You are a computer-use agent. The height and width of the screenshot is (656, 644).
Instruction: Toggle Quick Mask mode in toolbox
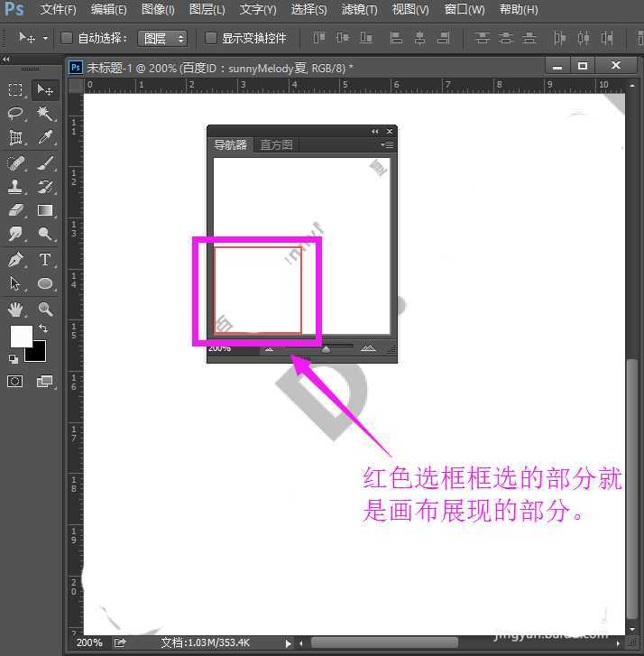(x=15, y=382)
